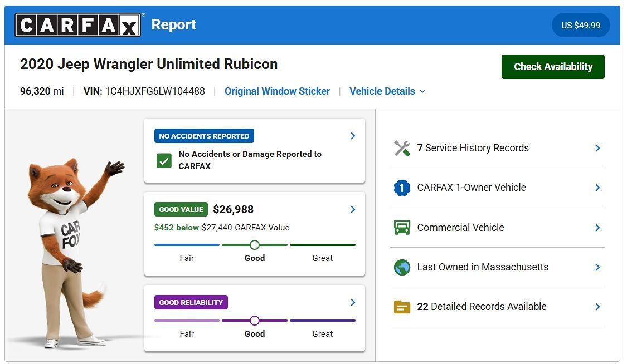
Task: Click the yellow folder detailed records icon
Action: pos(402,307)
